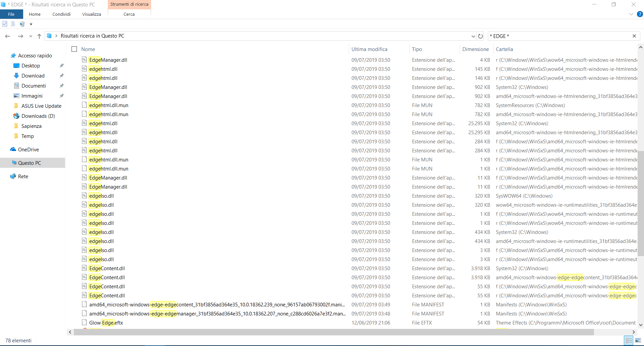
Task: Select the edgemanager manifest file name
Action: (217, 313)
